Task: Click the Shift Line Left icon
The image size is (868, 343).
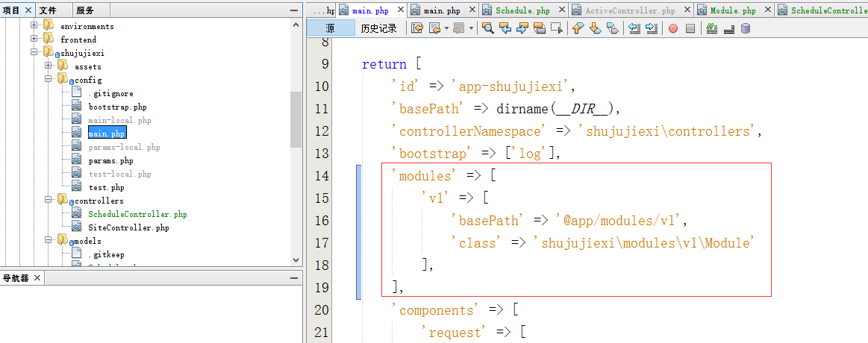Action: (634, 28)
